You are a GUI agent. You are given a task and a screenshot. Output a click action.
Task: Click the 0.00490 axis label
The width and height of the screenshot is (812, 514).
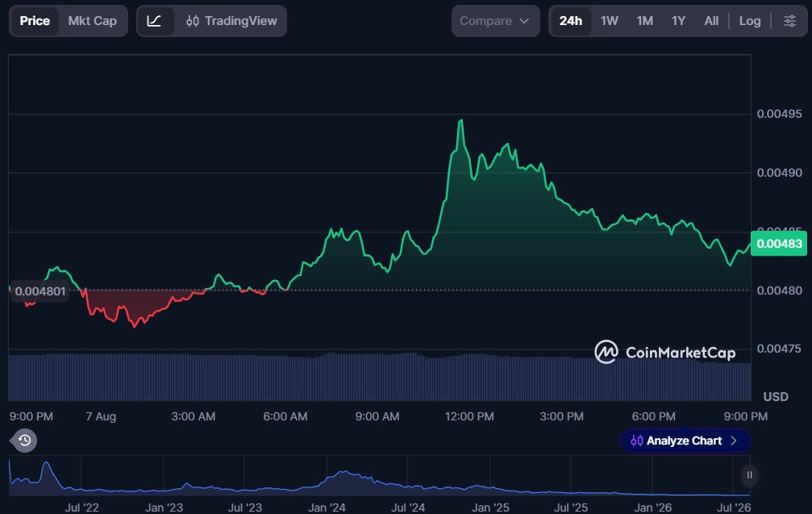coord(780,173)
